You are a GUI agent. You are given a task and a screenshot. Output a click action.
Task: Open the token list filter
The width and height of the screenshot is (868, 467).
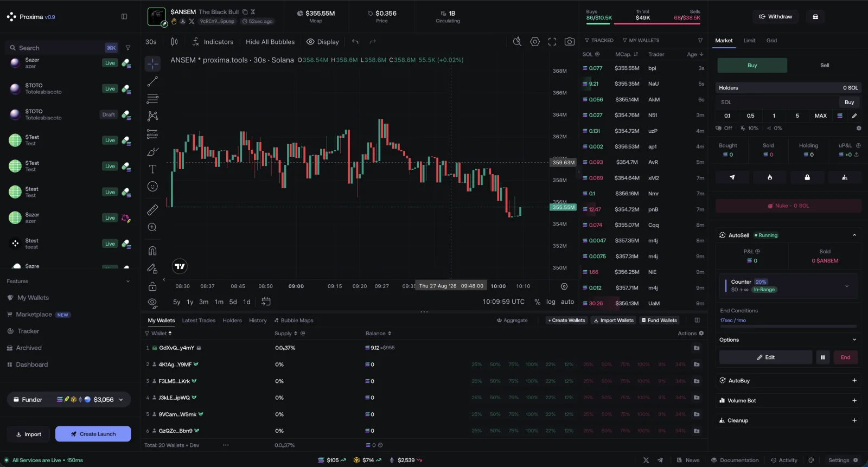pyautogui.click(x=128, y=48)
